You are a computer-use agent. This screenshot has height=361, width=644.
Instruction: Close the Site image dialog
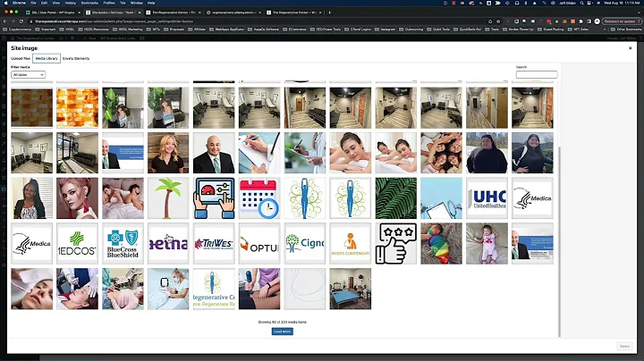click(630, 48)
